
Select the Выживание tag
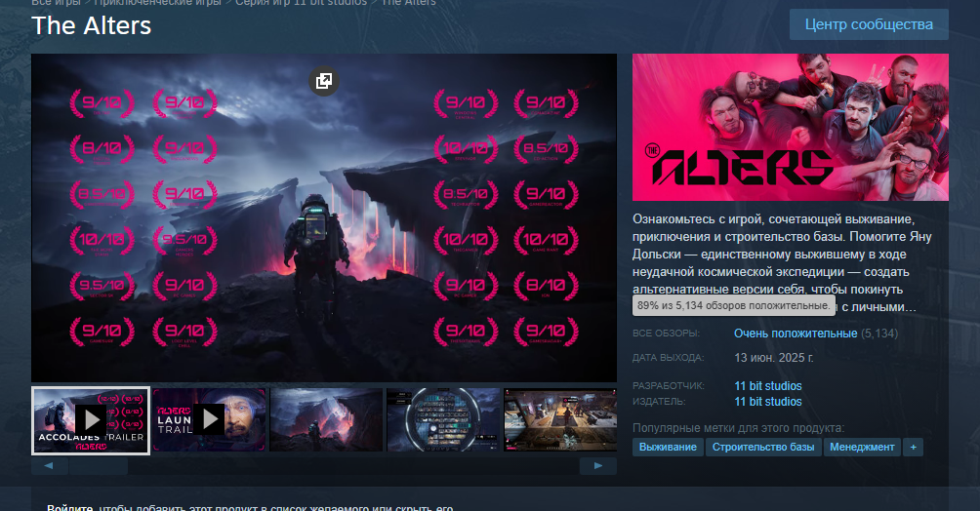668,448
